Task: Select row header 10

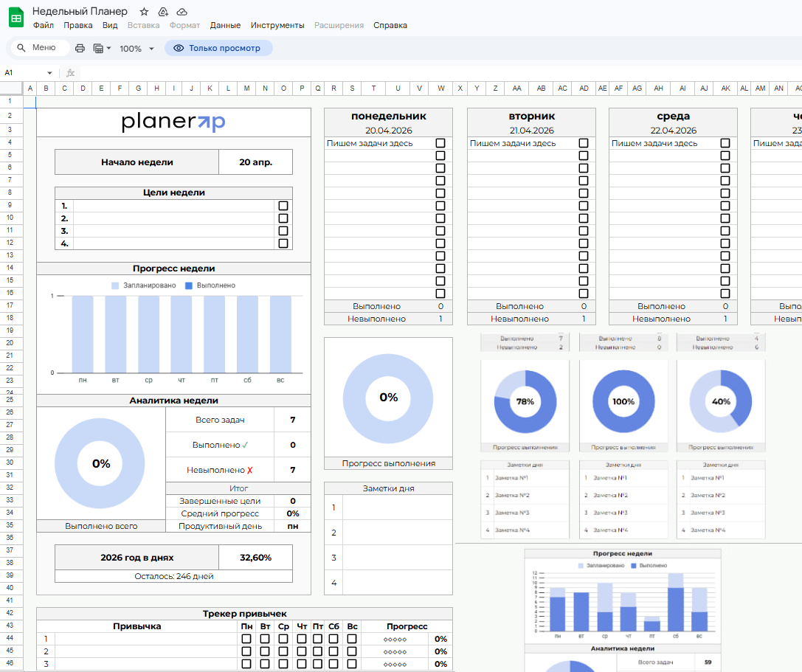Action: tap(10, 218)
